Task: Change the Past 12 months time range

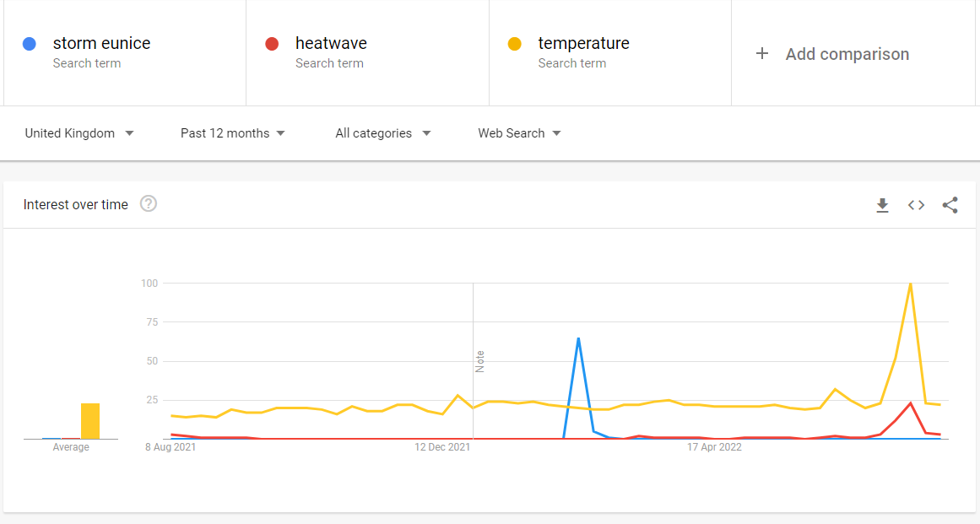Action: (233, 133)
